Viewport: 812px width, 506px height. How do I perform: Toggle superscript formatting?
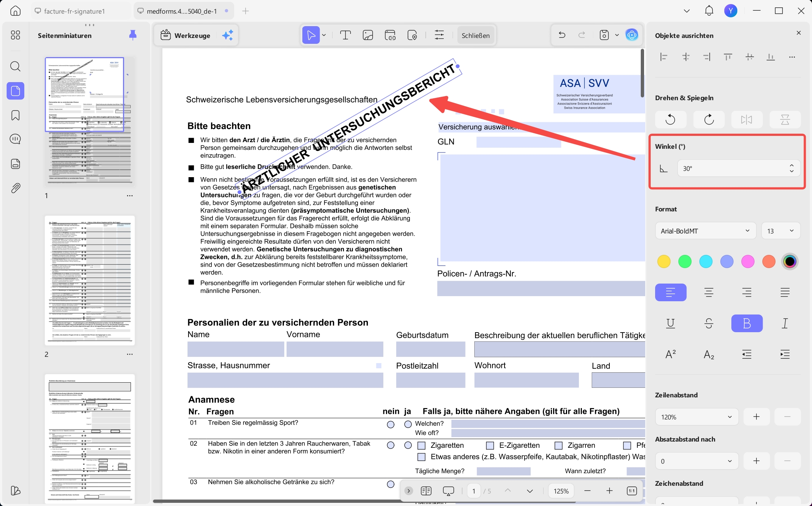[x=671, y=354]
